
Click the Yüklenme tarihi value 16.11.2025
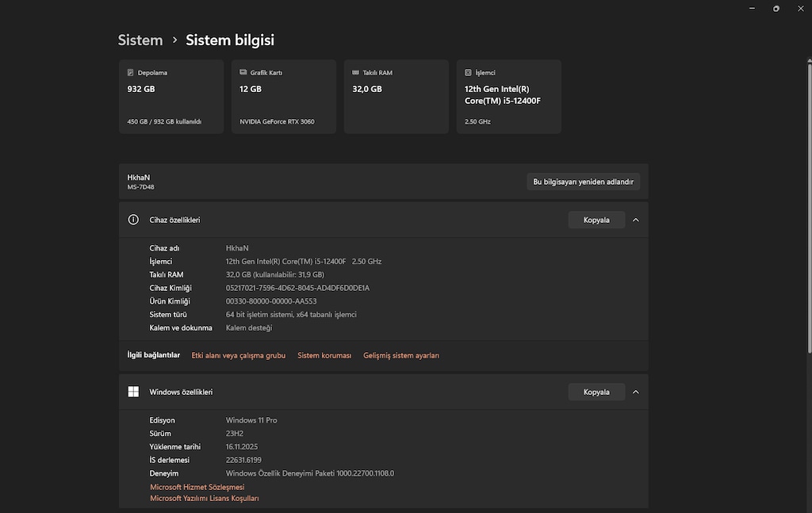tap(241, 446)
